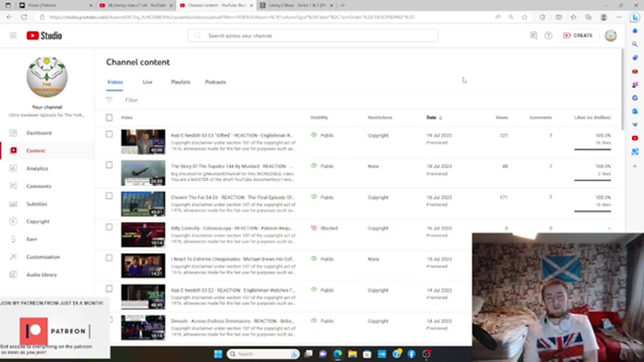
Task: Open the Billy Connolly Colonoscopy thumbnail
Action: point(143,234)
